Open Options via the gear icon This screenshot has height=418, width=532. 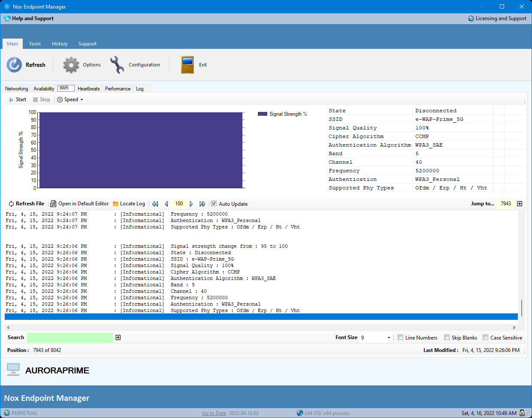tap(71, 65)
